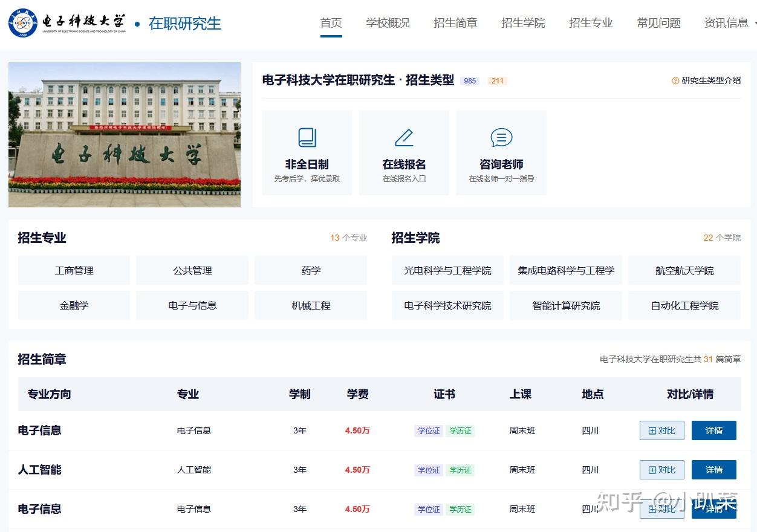
Task: Click the UESTC university logo emblem
Action: [23, 23]
